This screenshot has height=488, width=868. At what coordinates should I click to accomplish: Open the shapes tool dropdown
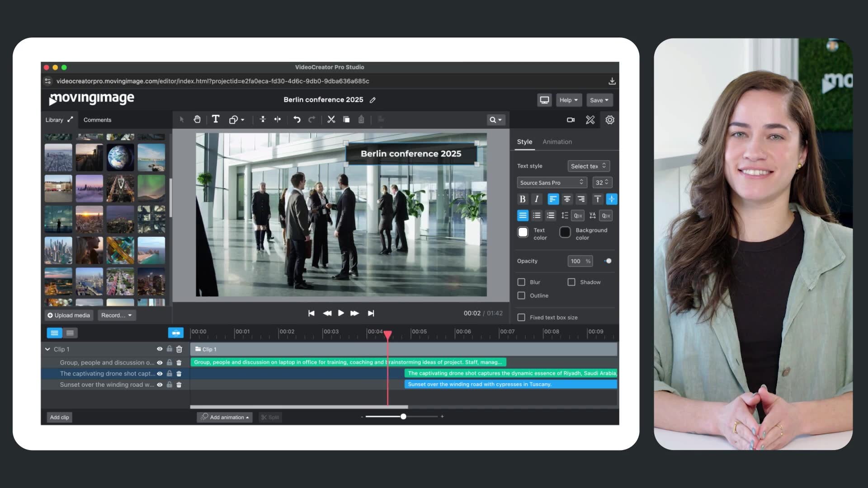click(x=236, y=120)
